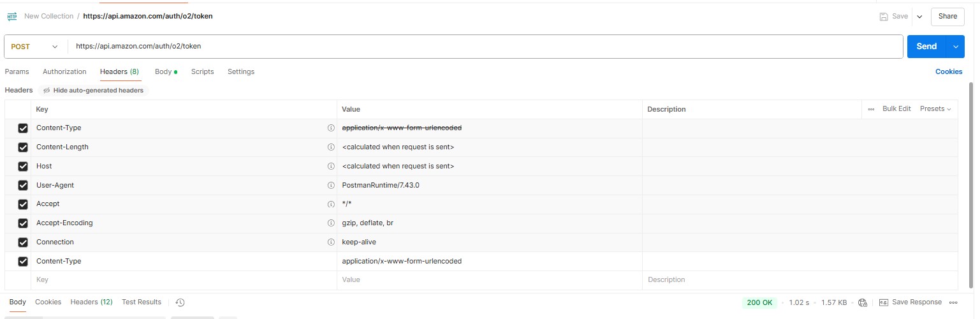Click the vertical scrollbar of the request pane
This screenshot has height=319, width=980.
click(971, 185)
